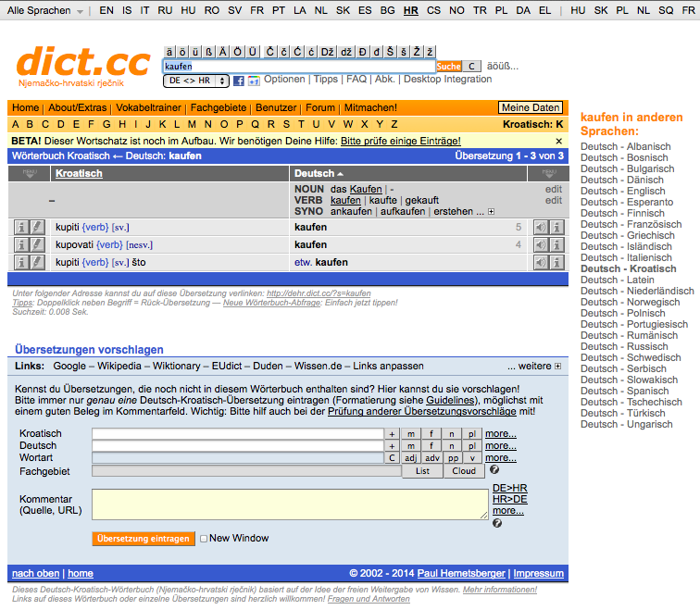Open help icon next to Cloud button
This screenshot has width=700, height=610.
click(494, 469)
